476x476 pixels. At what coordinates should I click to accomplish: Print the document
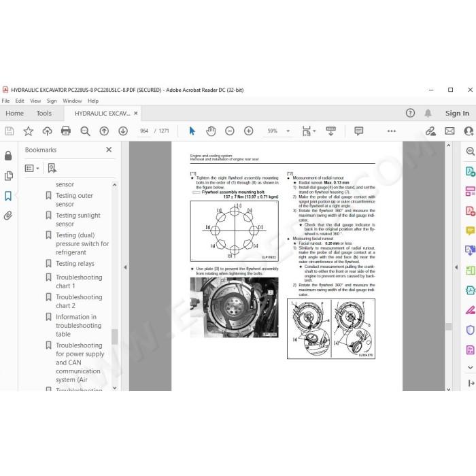coord(66,131)
